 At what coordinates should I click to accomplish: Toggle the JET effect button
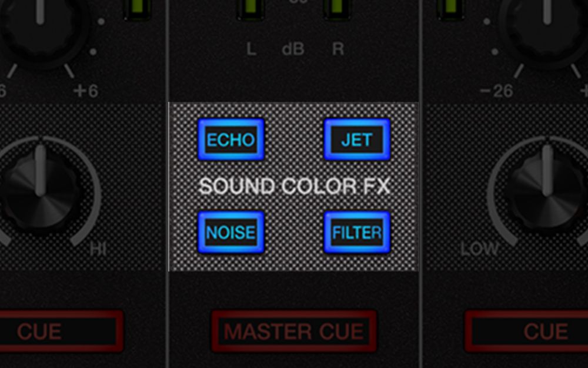[357, 140]
